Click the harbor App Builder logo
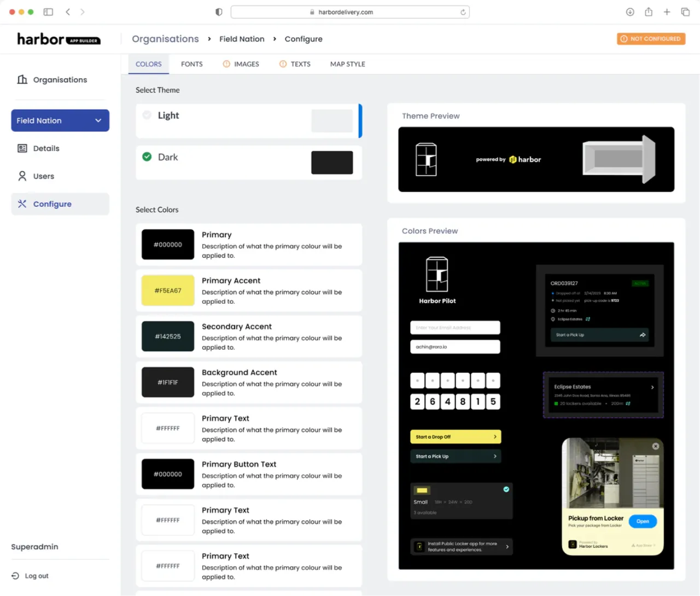700x596 pixels. [x=59, y=39]
